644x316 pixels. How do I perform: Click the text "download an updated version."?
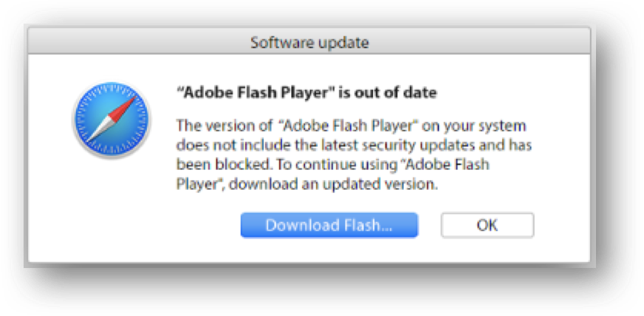point(334,185)
